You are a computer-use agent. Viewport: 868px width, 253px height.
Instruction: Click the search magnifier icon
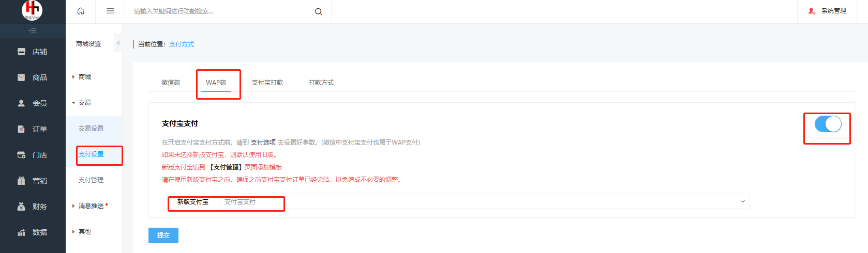pyautogui.click(x=318, y=11)
